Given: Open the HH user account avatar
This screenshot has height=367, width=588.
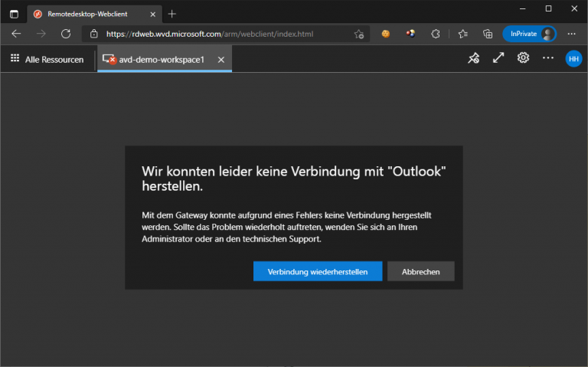Looking at the screenshot, I should pos(573,58).
